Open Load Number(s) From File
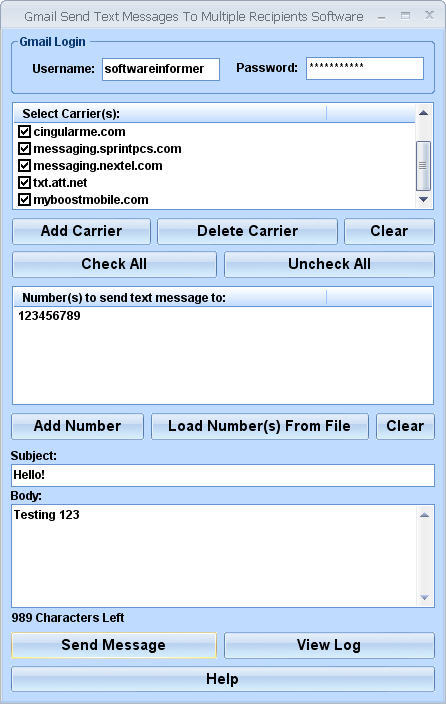 point(259,426)
